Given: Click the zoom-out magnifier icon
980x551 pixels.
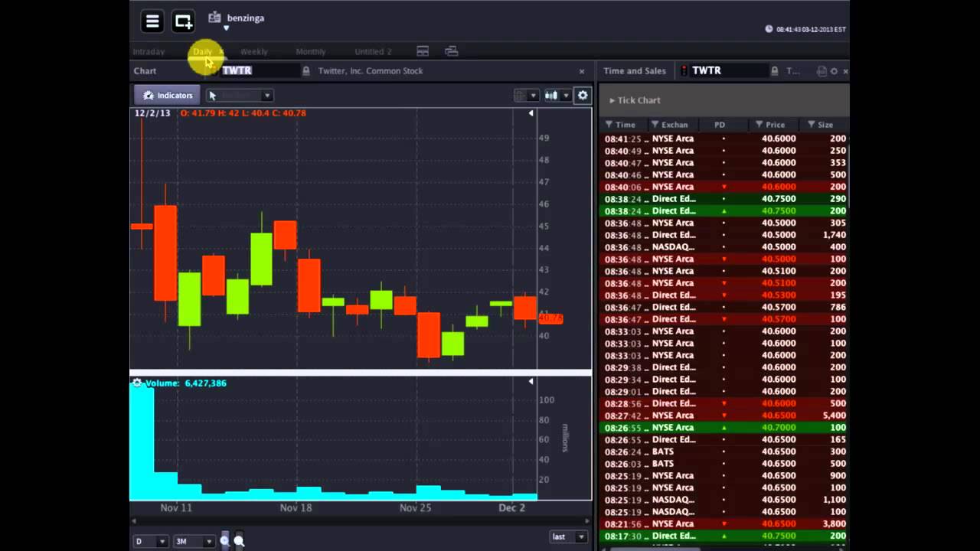Looking at the screenshot, I should click(239, 540).
